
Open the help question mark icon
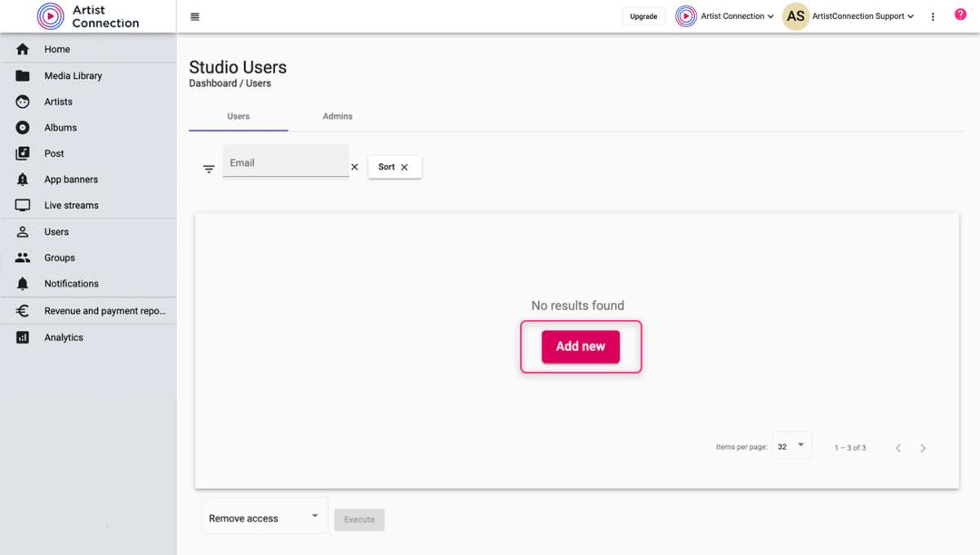[x=960, y=14]
